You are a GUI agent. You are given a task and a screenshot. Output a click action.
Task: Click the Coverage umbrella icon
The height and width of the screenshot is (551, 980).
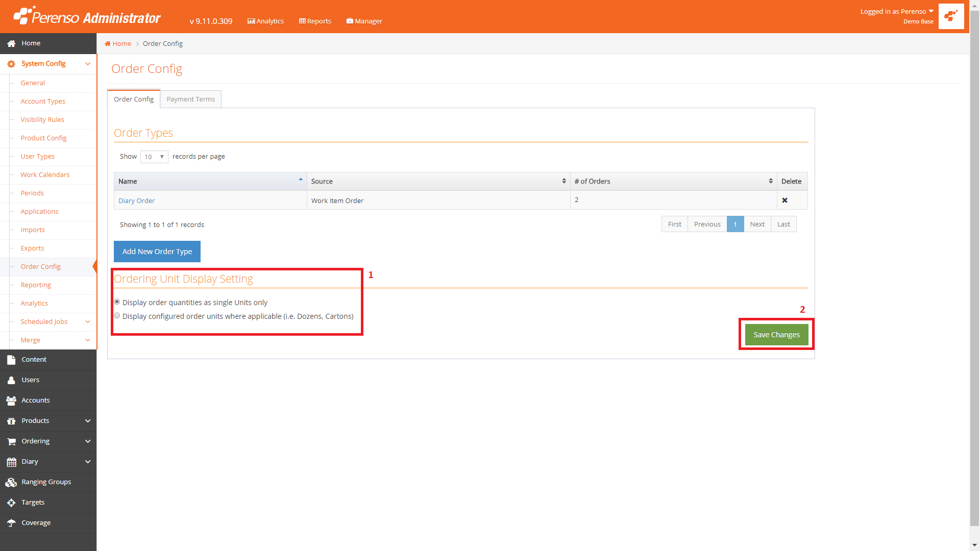point(11,523)
